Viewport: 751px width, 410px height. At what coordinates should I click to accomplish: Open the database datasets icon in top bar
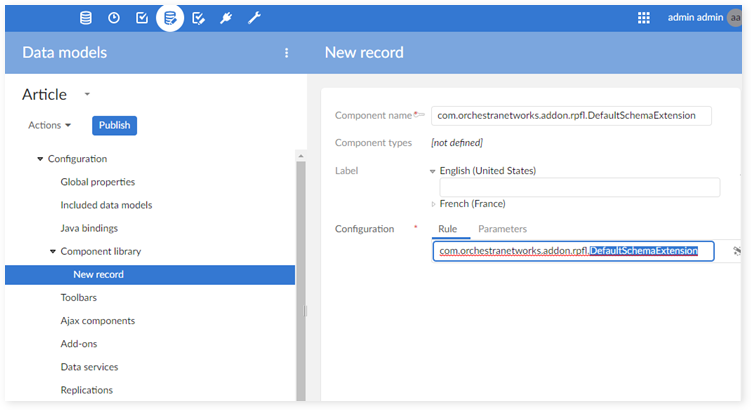86,17
